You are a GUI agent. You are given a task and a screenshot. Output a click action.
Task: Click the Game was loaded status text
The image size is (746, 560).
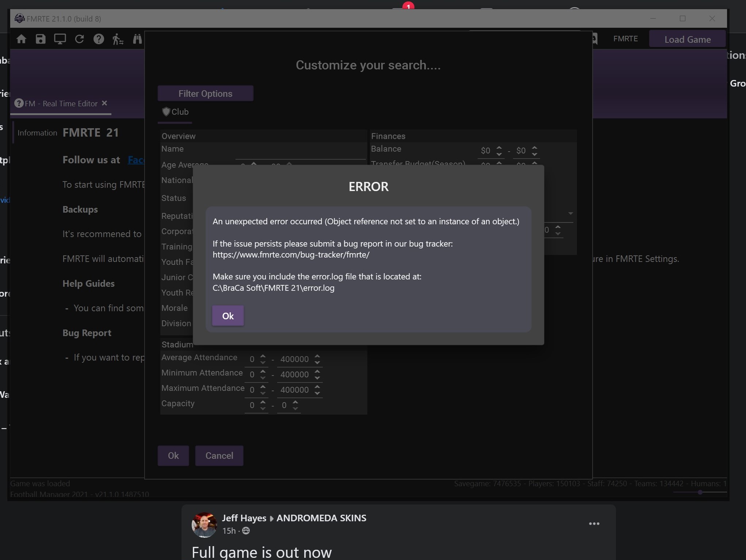coord(40,484)
